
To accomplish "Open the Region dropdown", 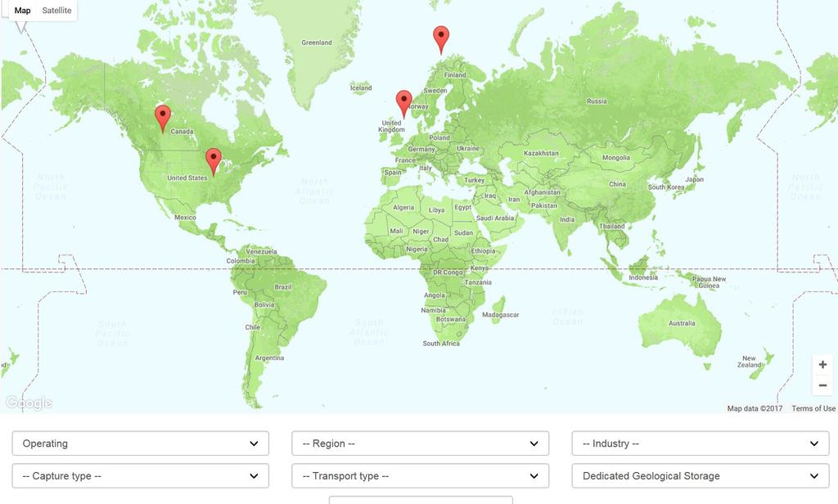I will (420, 443).
